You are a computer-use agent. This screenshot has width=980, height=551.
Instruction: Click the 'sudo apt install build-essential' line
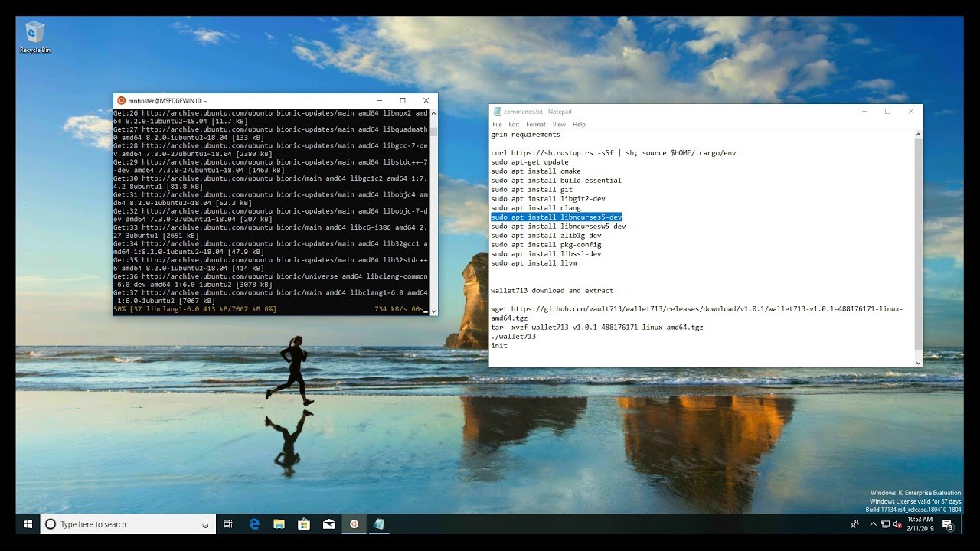556,181
